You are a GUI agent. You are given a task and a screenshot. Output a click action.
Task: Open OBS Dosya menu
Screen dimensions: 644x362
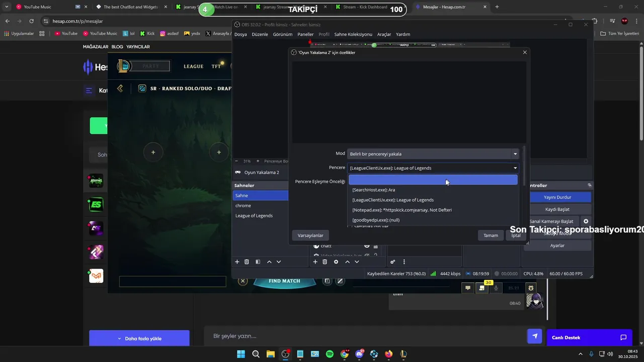[x=240, y=34]
